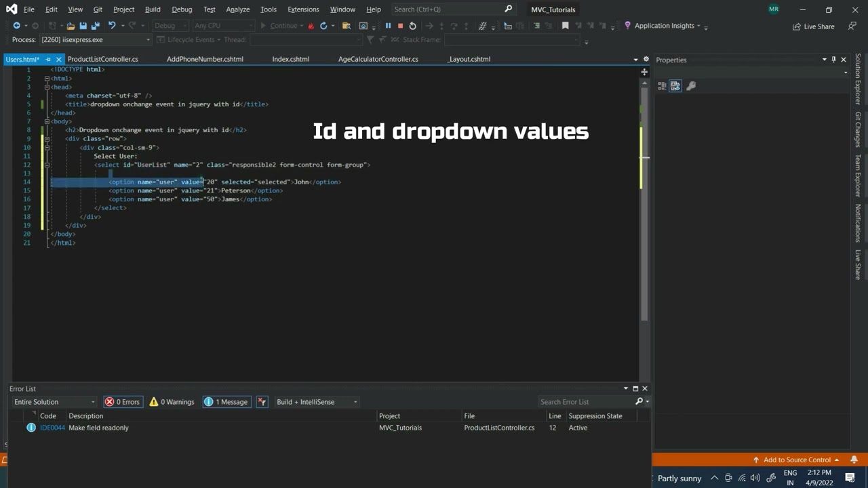Restart debugging with the circular arrow

(x=412, y=26)
